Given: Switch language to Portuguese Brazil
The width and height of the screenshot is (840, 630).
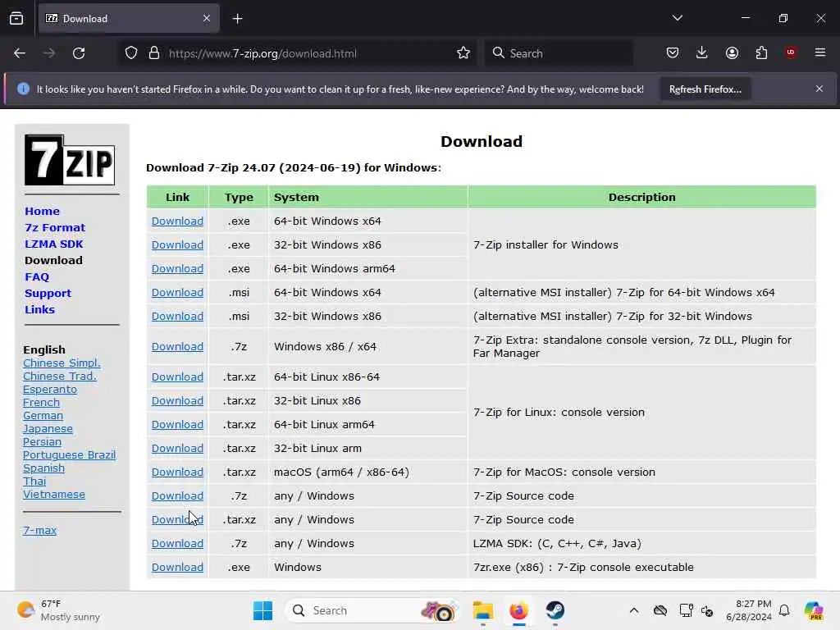Looking at the screenshot, I should (69, 454).
